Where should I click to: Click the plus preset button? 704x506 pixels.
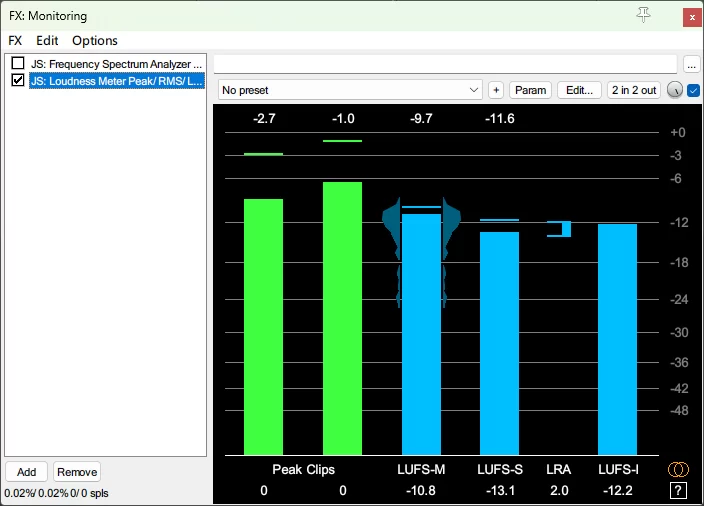tap(496, 90)
